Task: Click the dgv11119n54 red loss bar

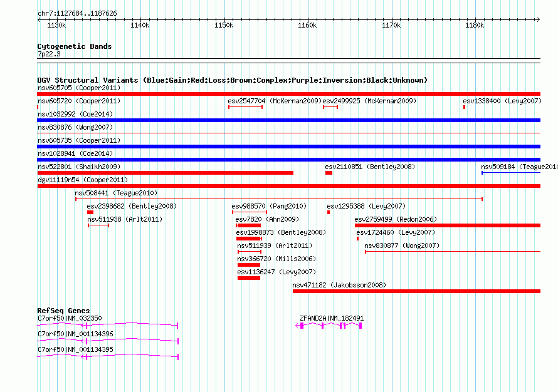Action: click(x=288, y=186)
